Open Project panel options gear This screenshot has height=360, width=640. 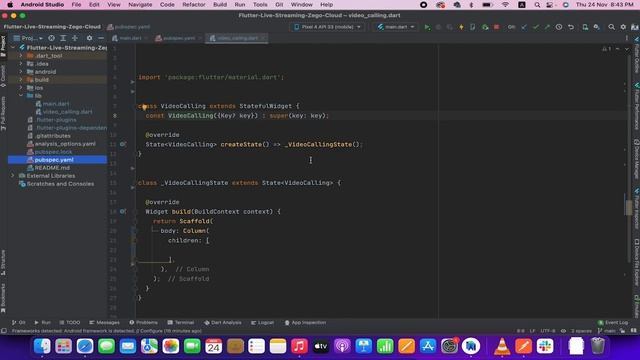point(89,38)
